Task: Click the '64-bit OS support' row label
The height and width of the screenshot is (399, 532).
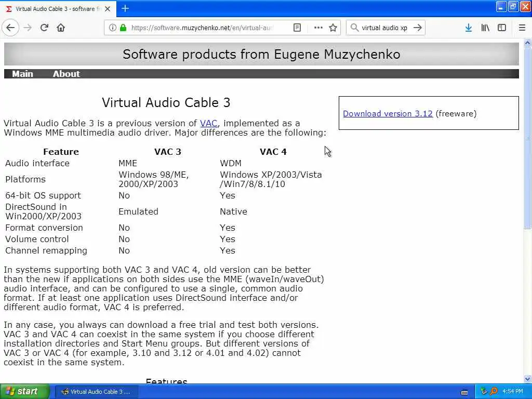Action: pyautogui.click(x=43, y=195)
